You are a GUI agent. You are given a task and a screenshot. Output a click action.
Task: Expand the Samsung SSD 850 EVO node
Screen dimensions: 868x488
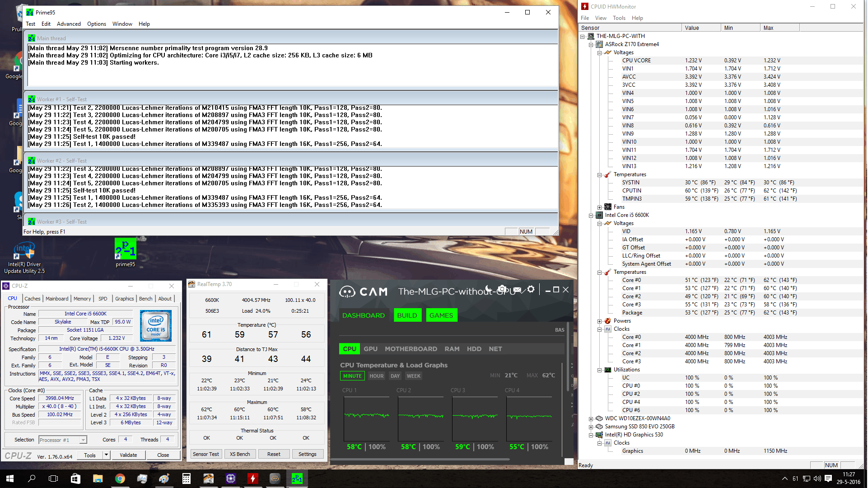(x=591, y=427)
